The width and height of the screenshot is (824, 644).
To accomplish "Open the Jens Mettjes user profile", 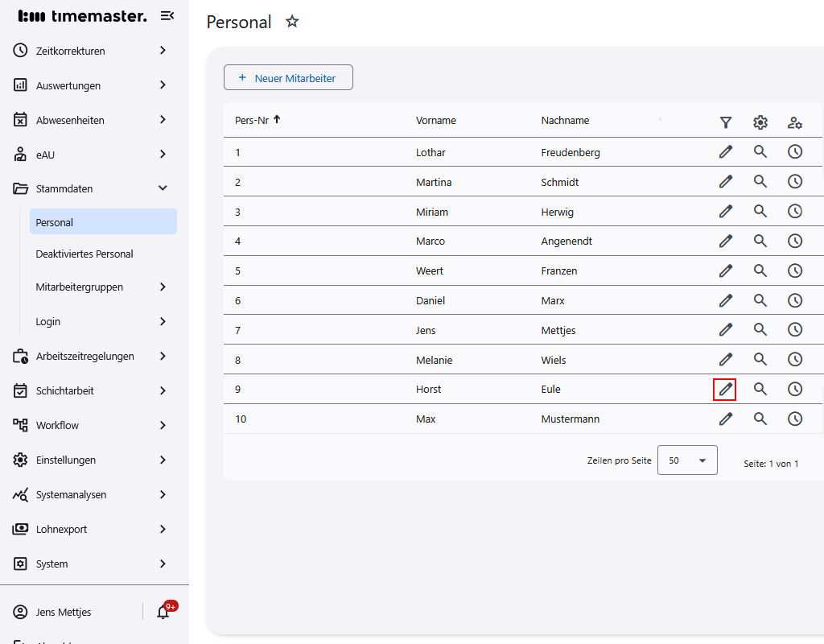I will [x=64, y=612].
